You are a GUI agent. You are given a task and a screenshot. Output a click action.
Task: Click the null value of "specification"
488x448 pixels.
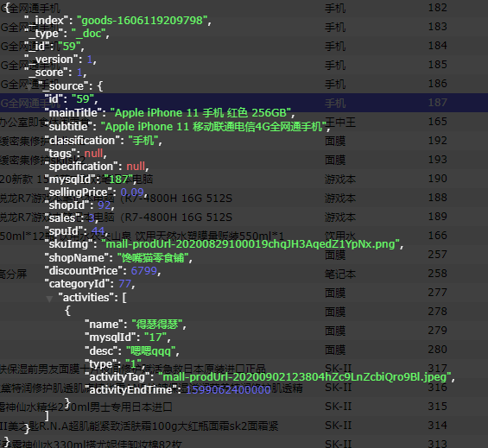(136, 166)
